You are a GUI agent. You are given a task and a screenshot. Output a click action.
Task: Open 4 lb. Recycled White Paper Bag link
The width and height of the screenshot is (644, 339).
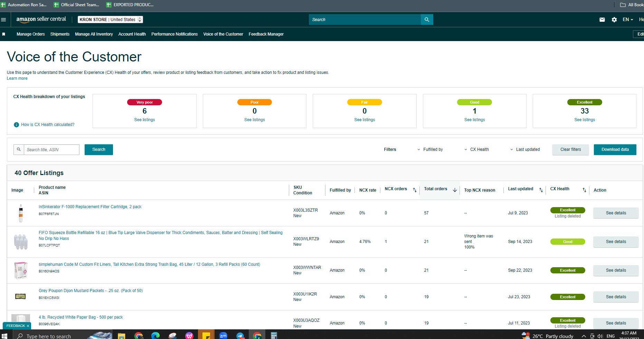click(80, 317)
